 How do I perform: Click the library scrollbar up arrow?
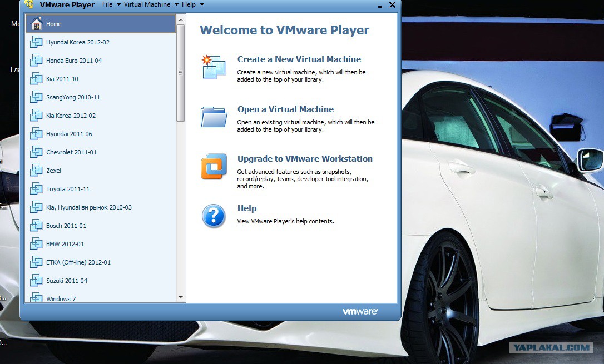click(x=181, y=19)
